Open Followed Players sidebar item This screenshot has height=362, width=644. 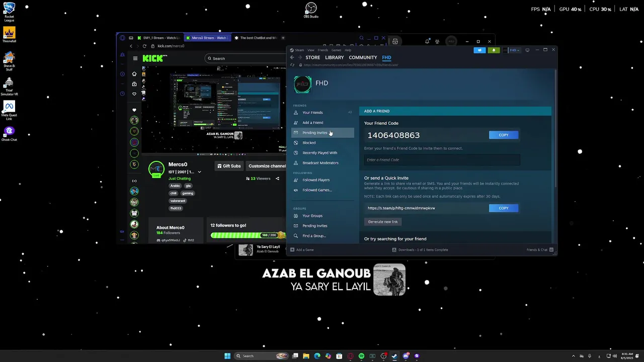[323, 180]
